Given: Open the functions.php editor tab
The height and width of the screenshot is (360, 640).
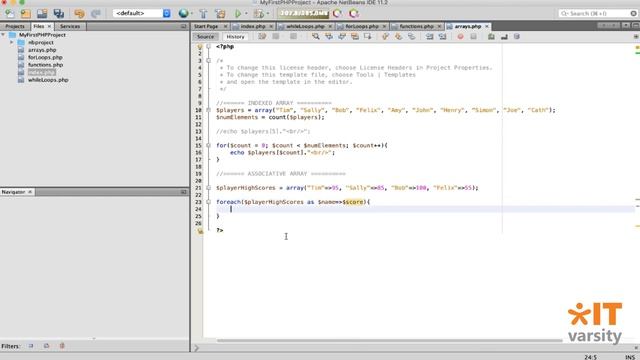Looking at the screenshot, I should (x=416, y=26).
